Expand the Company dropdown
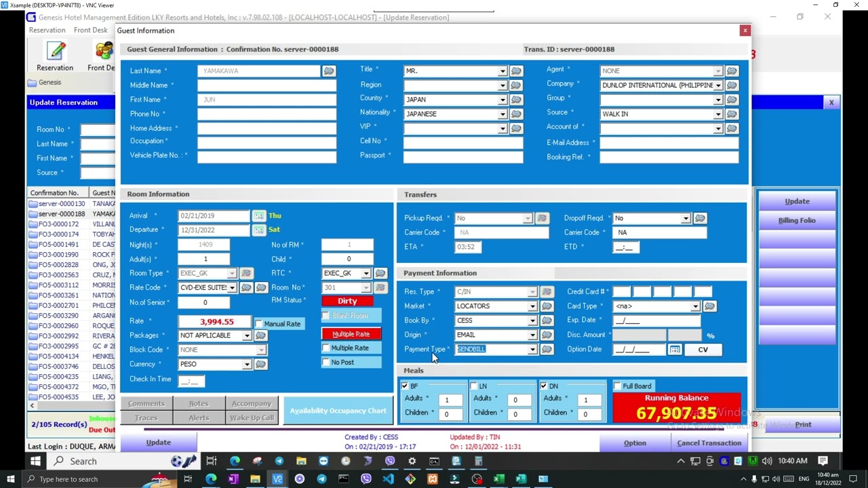The height and width of the screenshot is (488, 868). point(718,85)
